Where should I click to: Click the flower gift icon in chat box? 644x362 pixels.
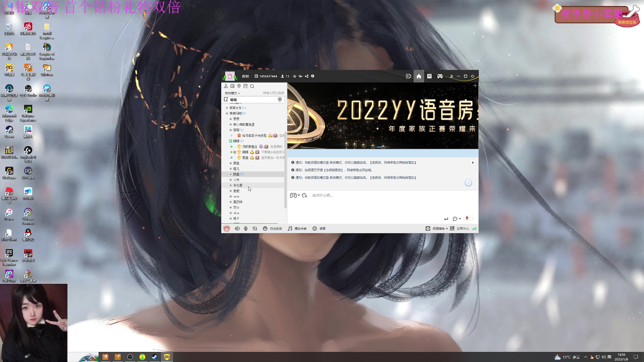coord(467,218)
